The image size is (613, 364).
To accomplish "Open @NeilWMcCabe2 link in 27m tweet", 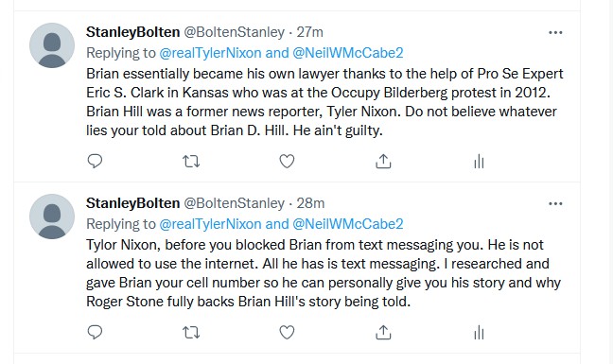I will coord(348,53).
